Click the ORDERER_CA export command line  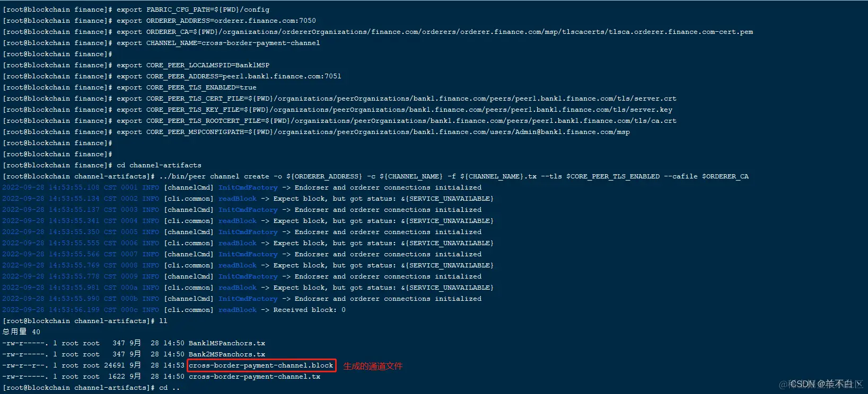coord(378,32)
